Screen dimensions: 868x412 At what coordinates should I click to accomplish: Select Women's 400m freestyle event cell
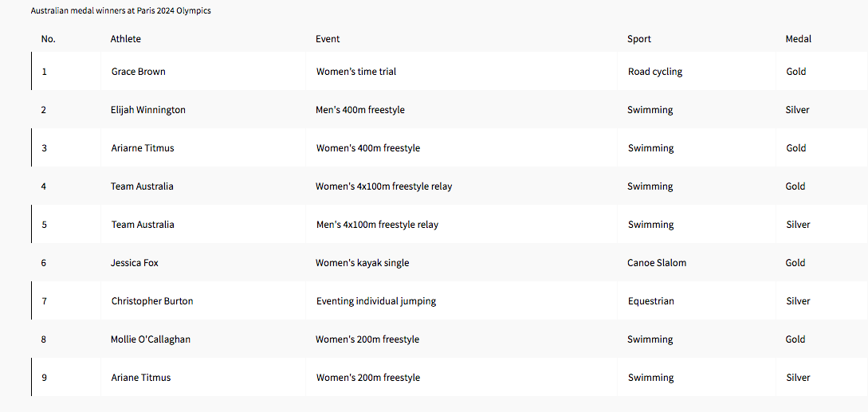(368, 148)
